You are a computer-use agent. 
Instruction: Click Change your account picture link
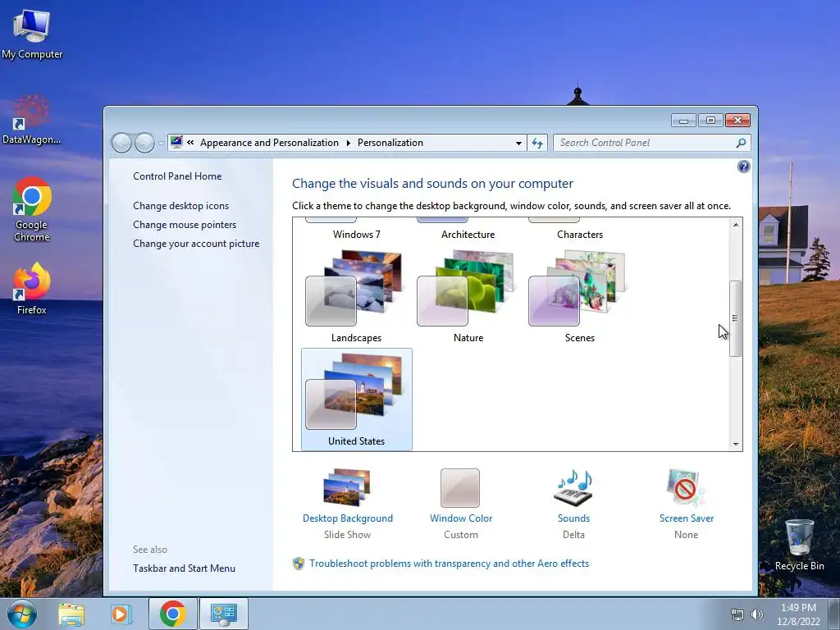click(x=196, y=243)
